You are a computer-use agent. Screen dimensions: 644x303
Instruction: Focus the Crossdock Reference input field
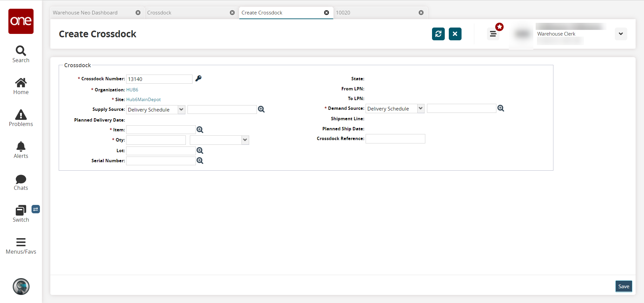[395, 139]
